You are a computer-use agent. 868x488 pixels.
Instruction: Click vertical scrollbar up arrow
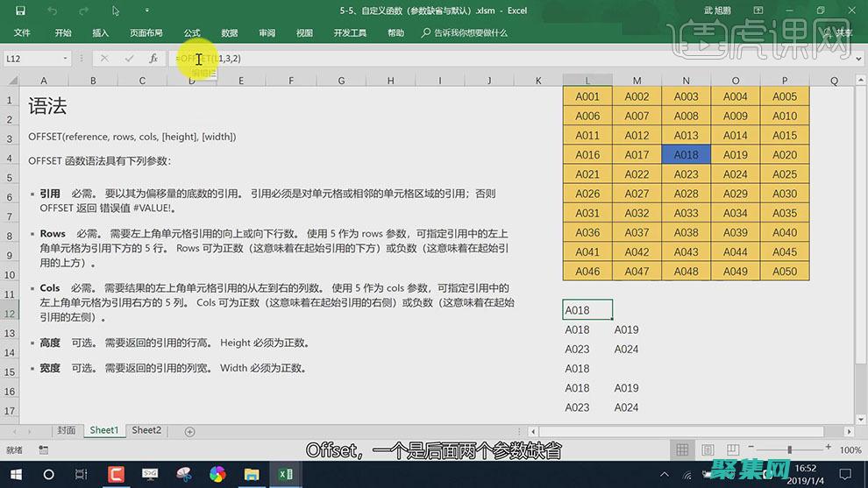[x=861, y=81]
